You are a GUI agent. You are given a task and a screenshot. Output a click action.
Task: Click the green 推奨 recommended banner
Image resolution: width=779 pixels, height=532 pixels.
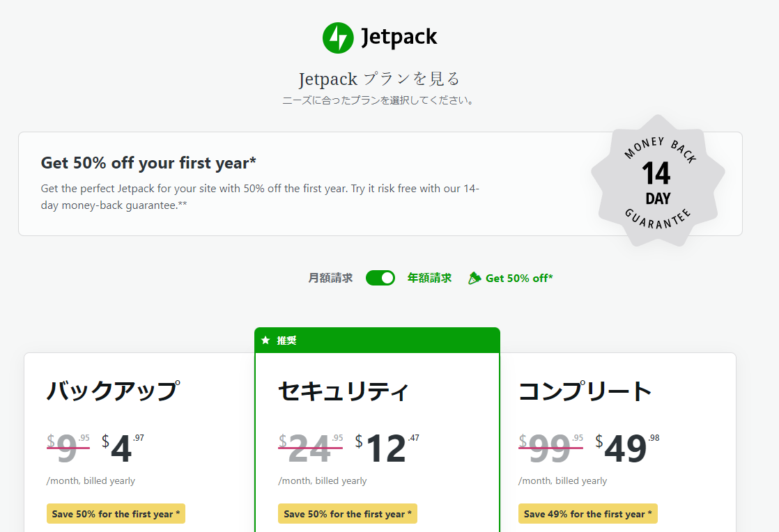[x=377, y=341]
